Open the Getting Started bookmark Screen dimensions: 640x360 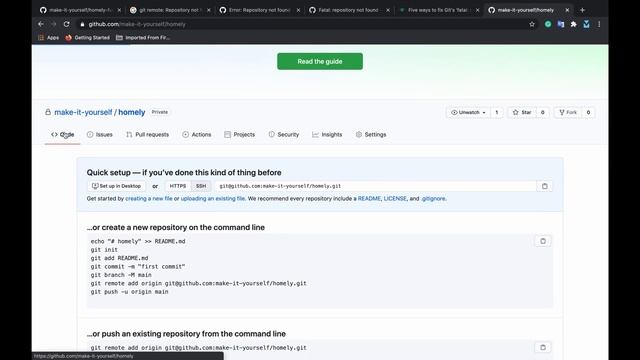tap(87, 38)
